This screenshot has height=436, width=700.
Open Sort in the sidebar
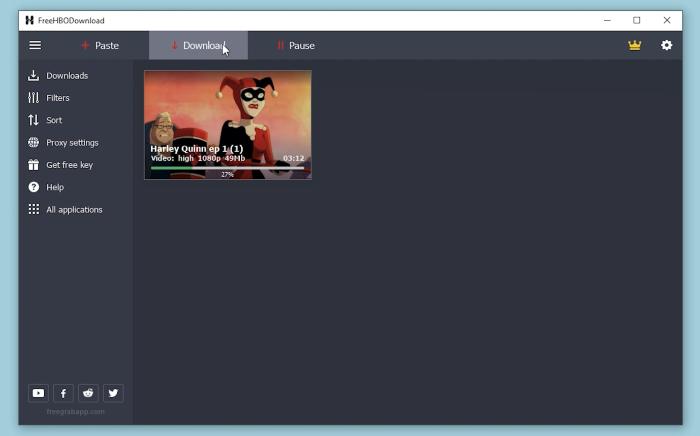click(45, 120)
